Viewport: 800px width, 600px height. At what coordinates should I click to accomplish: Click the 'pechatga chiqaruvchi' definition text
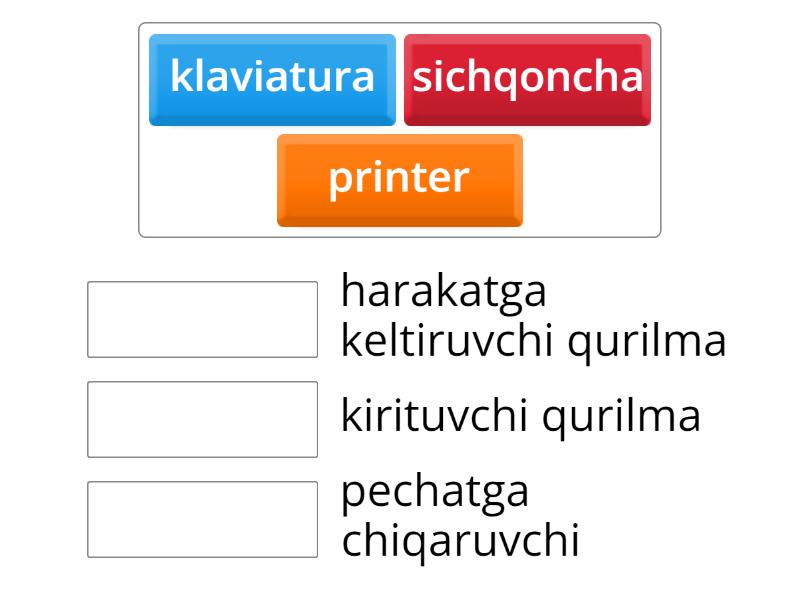click(x=460, y=517)
